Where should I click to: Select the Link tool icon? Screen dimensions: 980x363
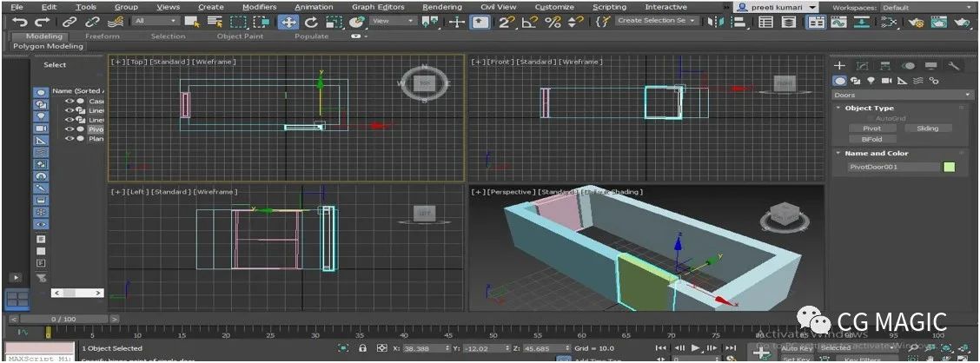click(x=70, y=22)
